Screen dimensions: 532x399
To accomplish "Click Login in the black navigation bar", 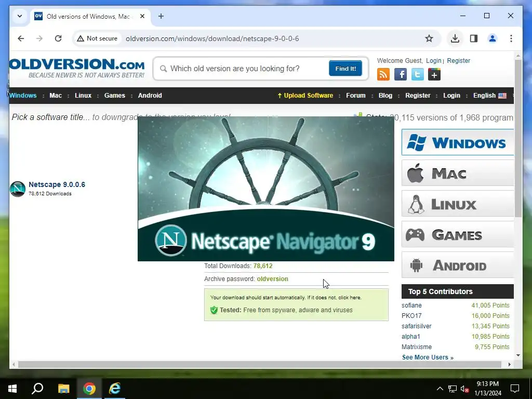I will (x=451, y=96).
